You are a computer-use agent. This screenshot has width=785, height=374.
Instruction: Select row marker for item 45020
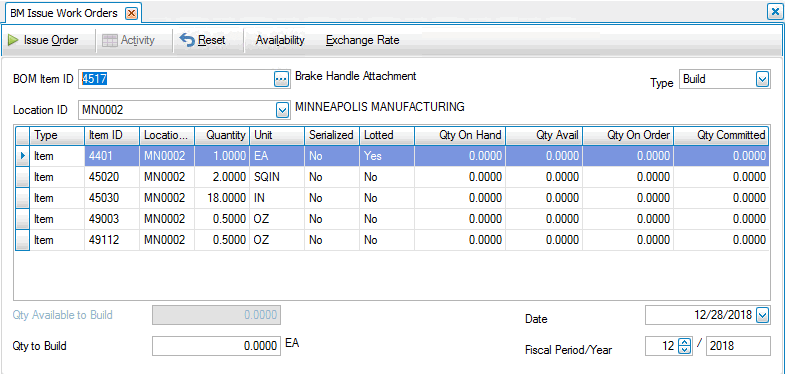23,177
